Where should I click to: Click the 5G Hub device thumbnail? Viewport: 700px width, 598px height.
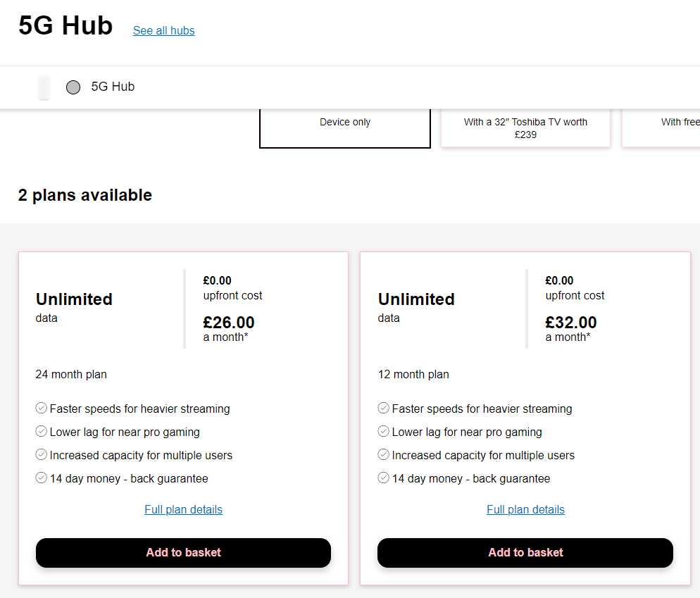click(x=44, y=87)
